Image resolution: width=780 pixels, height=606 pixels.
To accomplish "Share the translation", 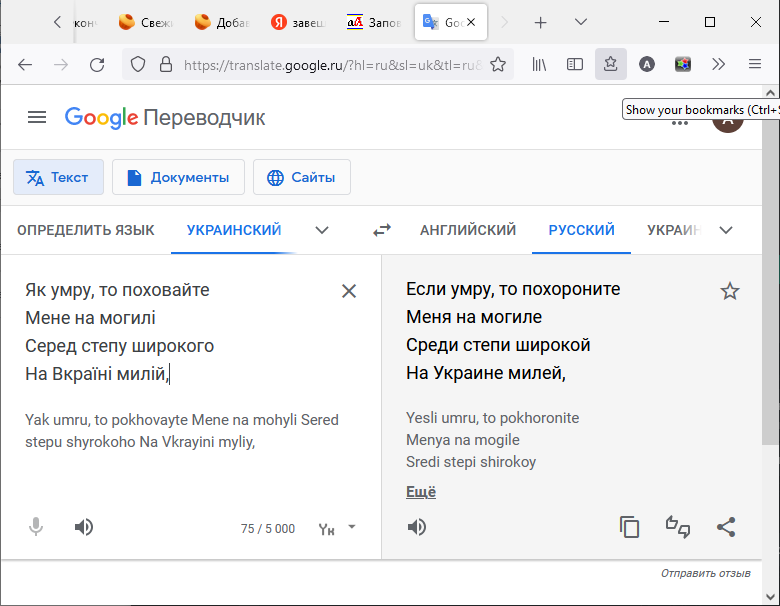I will pyautogui.click(x=727, y=527).
